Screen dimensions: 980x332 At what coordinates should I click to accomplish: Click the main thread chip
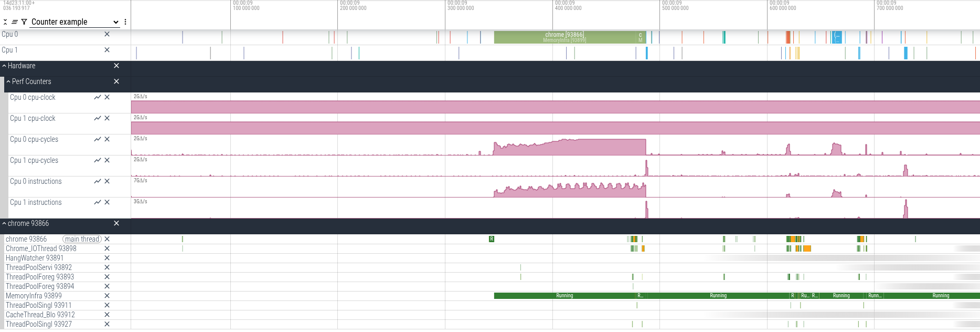pos(82,239)
